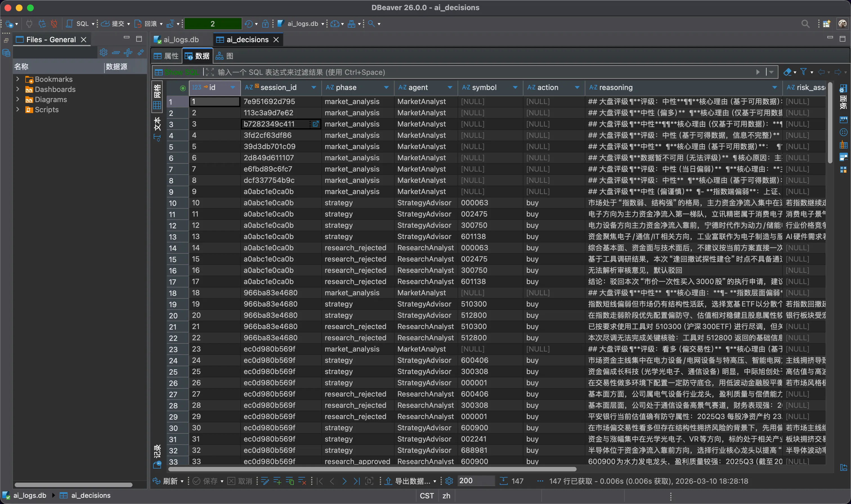This screenshot has width=851, height=504.
Task: Open the phase column filter dropdown
Action: tap(386, 88)
